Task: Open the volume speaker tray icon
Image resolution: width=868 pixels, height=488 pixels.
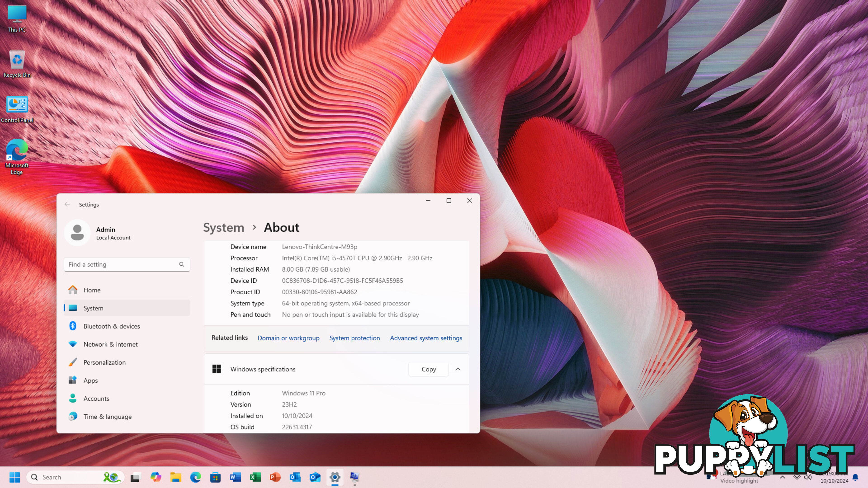Action: pos(808,477)
